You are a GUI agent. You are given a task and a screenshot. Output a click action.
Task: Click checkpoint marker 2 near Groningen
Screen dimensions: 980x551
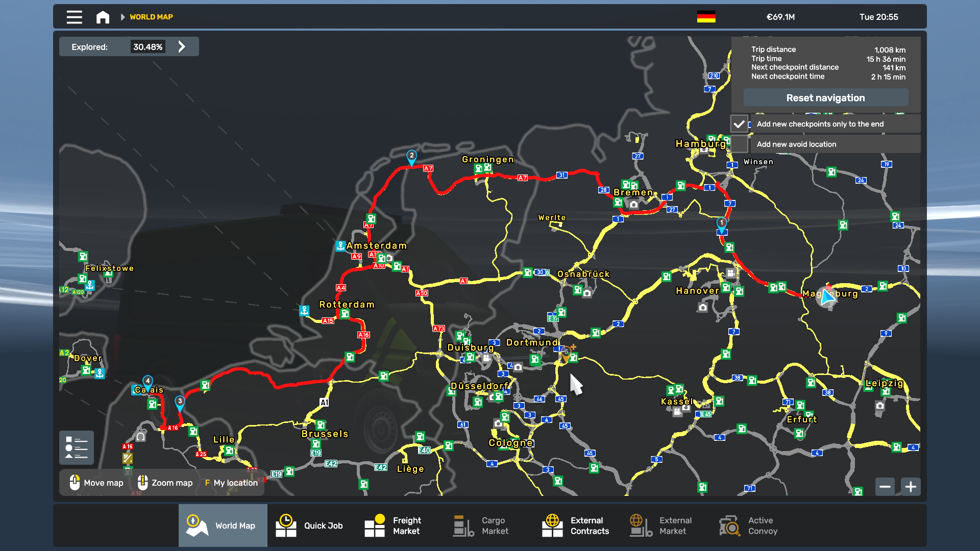click(411, 157)
